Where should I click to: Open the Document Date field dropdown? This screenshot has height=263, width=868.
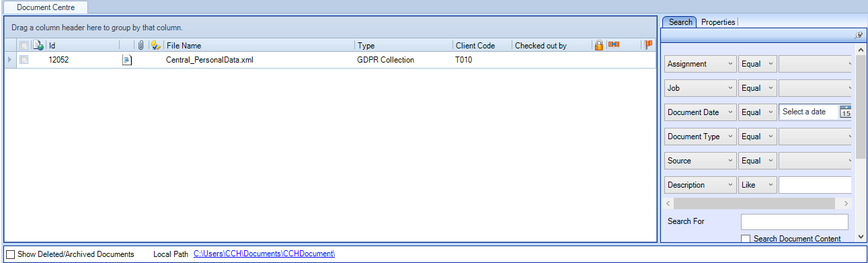pos(700,112)
